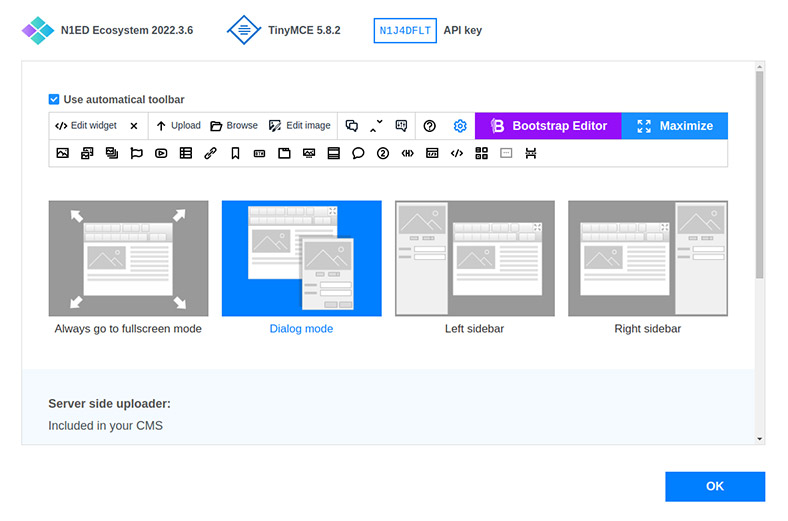Click the bookmark anchor icon
Screen dimensions: 788x521
tap(235, 153)
